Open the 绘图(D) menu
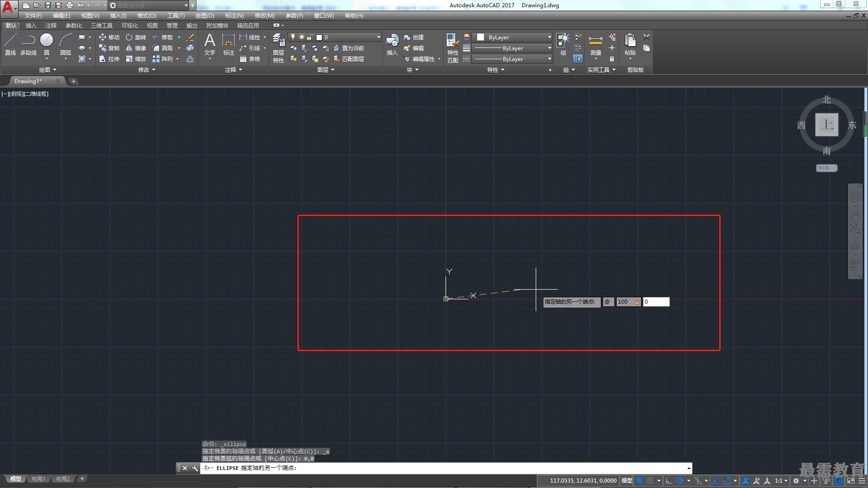The width and height of the screenshot is (868, 488). [x=205, y=16]
